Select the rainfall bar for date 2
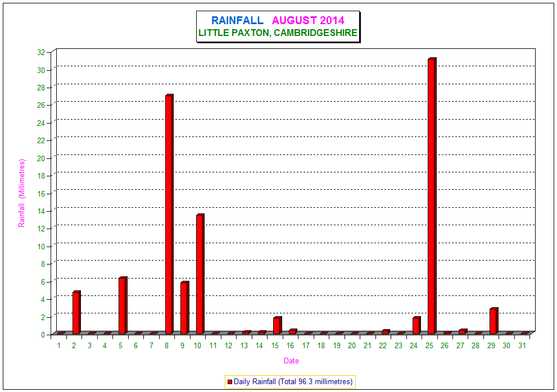This screenshot has width=557, height=392. pyautogui.click(x=77, y=313)
